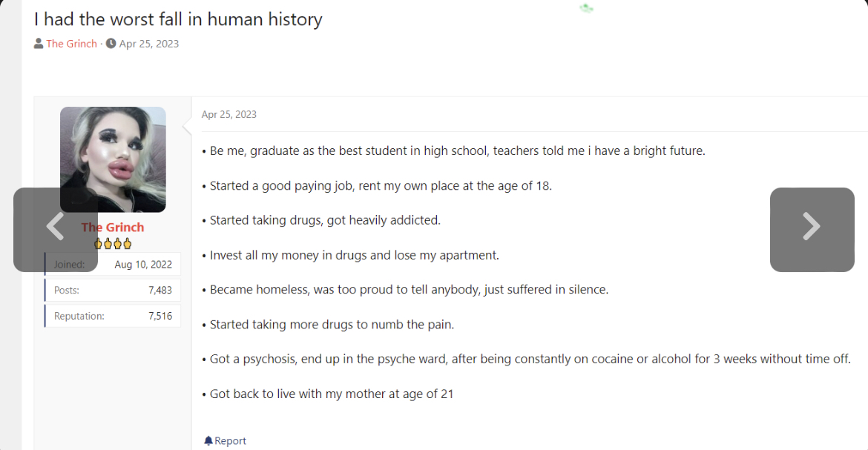Click the post timestamp Apr 25, 2023
868x450 pixels.
(x=229, y=115)
